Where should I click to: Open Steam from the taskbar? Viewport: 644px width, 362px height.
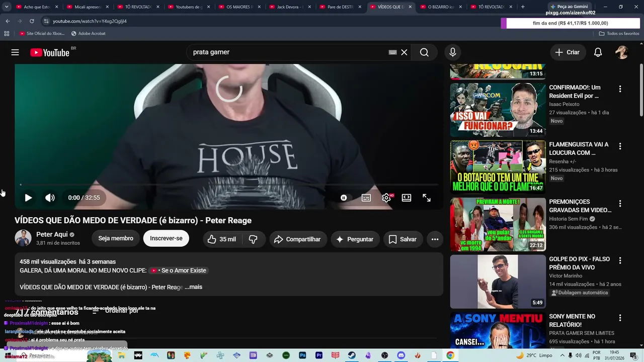[x=352, y=355]
